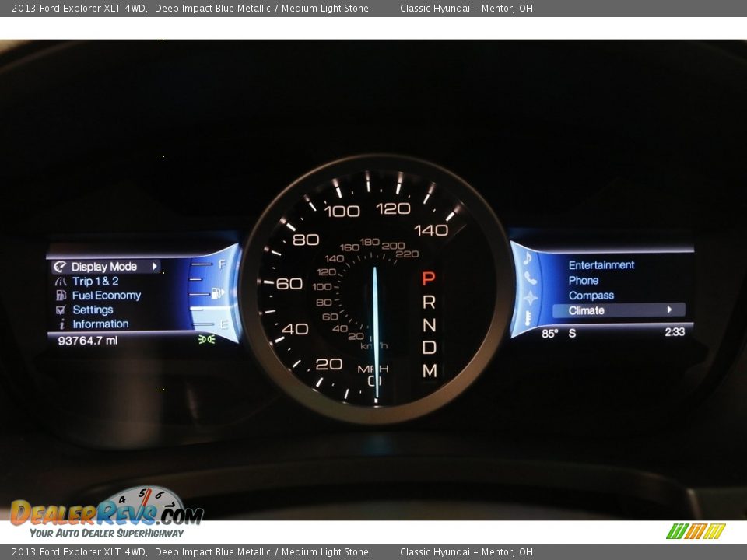Click the Fuel Economy pump icon
This screenshot has width=747, height=560.
pos(60,296)
